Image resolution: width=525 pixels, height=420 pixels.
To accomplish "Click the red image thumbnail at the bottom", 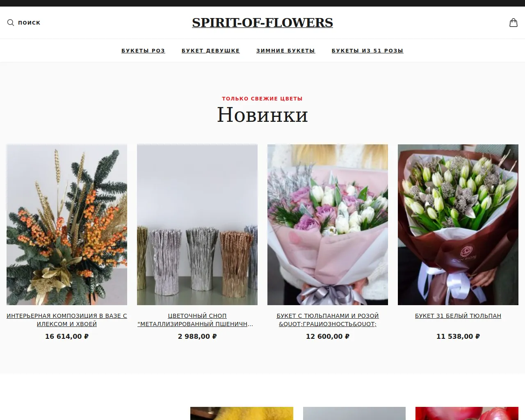I will point(467,413).
